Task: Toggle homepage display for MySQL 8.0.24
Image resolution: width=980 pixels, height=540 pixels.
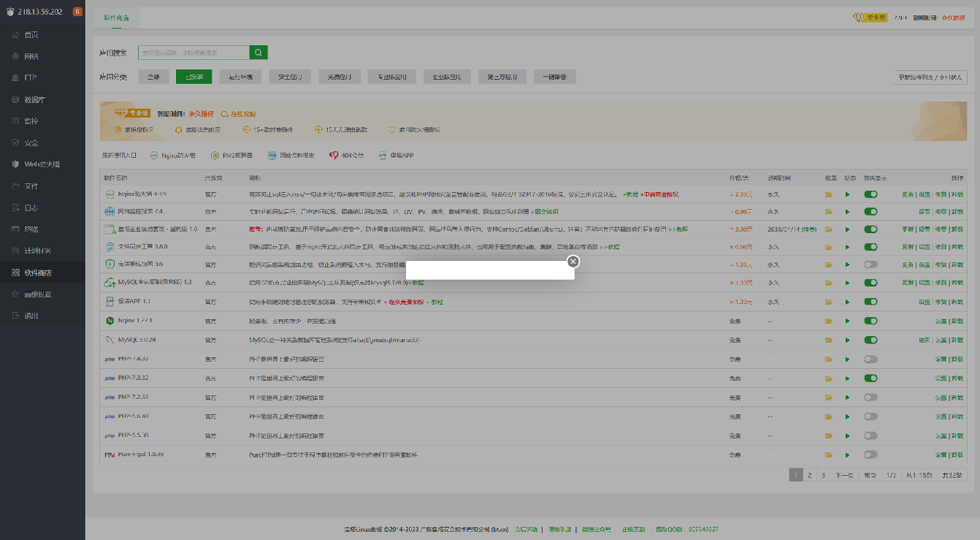Action: tap(870, 340)
